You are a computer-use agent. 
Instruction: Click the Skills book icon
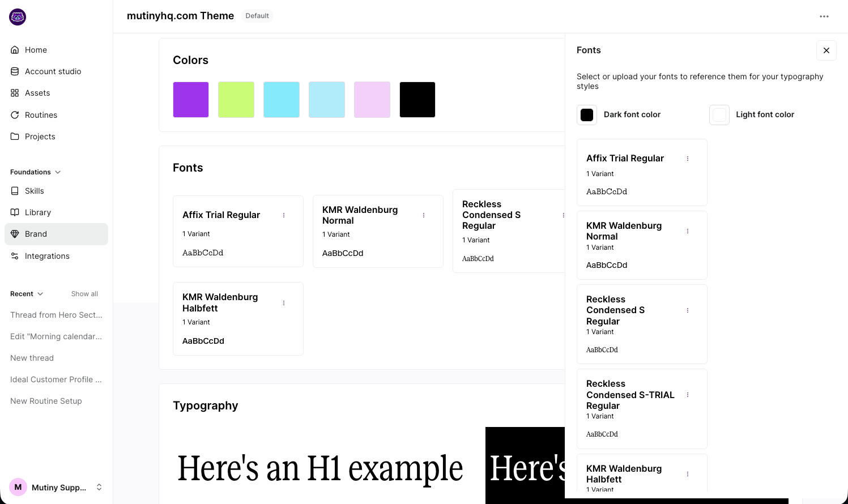tap(15, 191)
